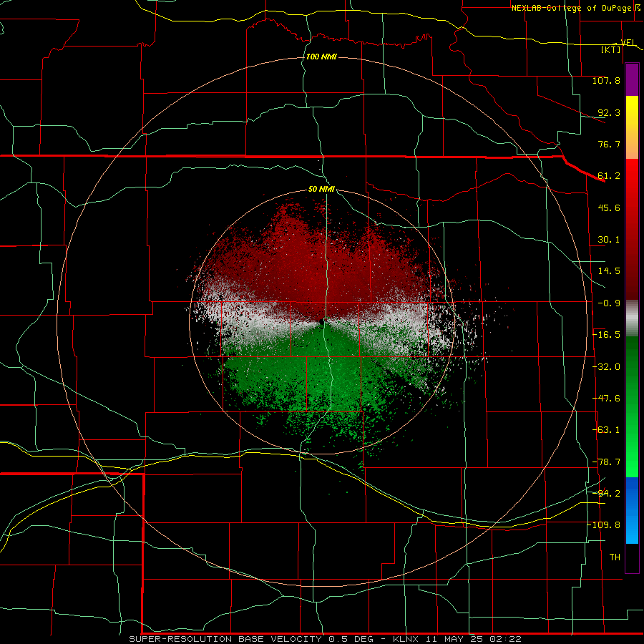Click the TH label on the legend
Viewport: 644px width, 644px height.
615,557
